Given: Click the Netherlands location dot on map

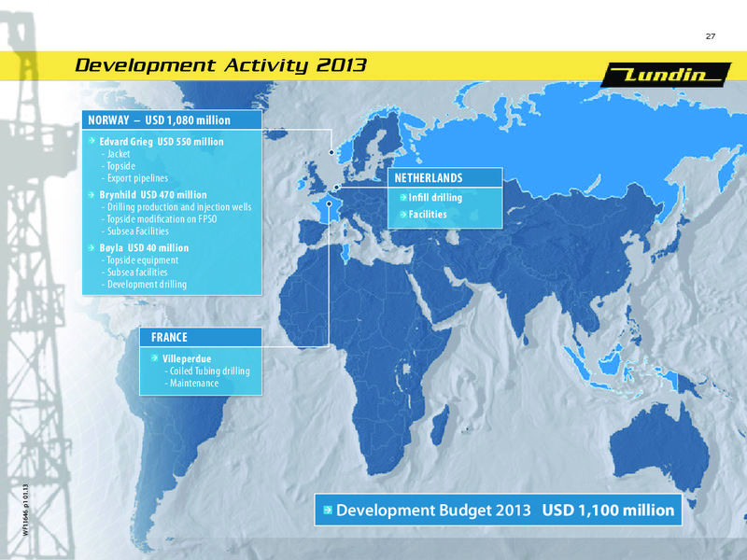Looking at the screenshot, I should pyautogui.click(x=336, y=188).
